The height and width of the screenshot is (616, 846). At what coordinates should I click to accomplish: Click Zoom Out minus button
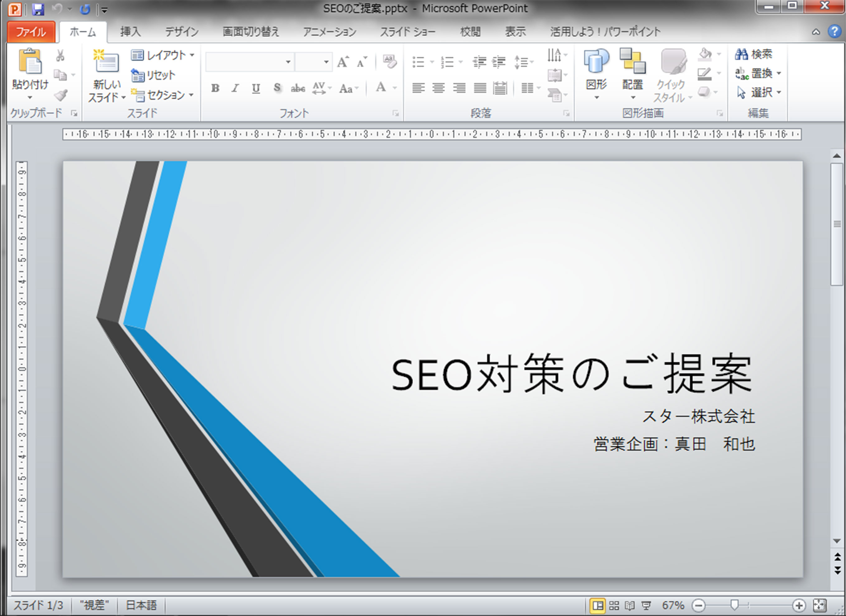click(698, 605)
